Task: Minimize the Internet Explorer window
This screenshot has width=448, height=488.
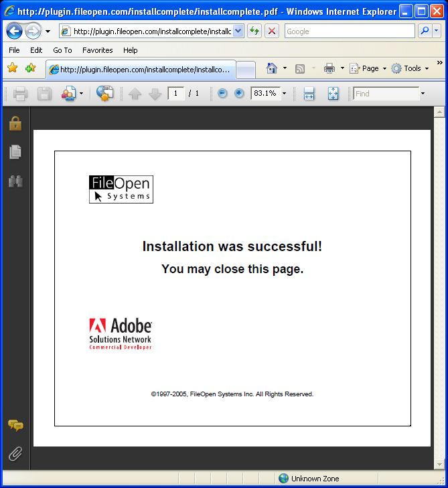Action: click(406, 11)
